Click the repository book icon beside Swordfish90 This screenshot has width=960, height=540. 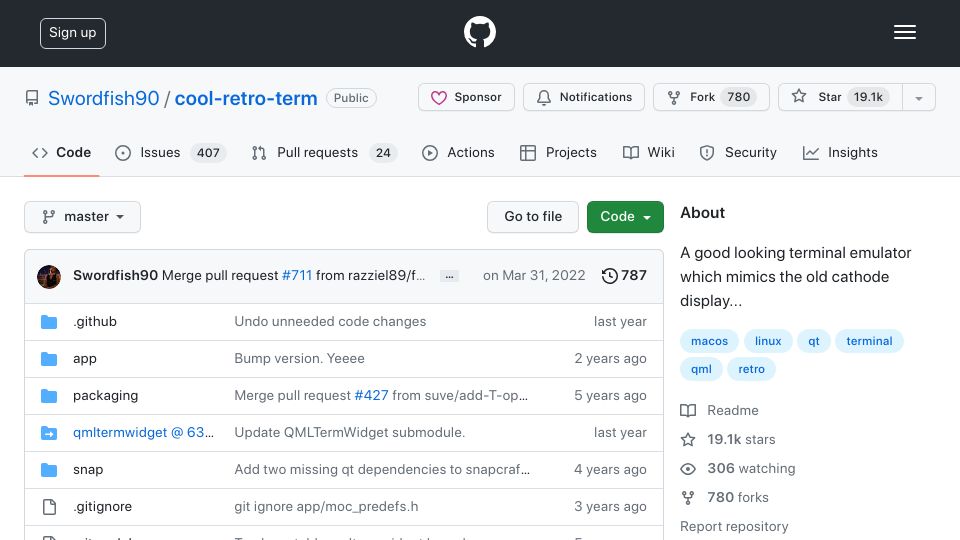(x=32, y=98)
